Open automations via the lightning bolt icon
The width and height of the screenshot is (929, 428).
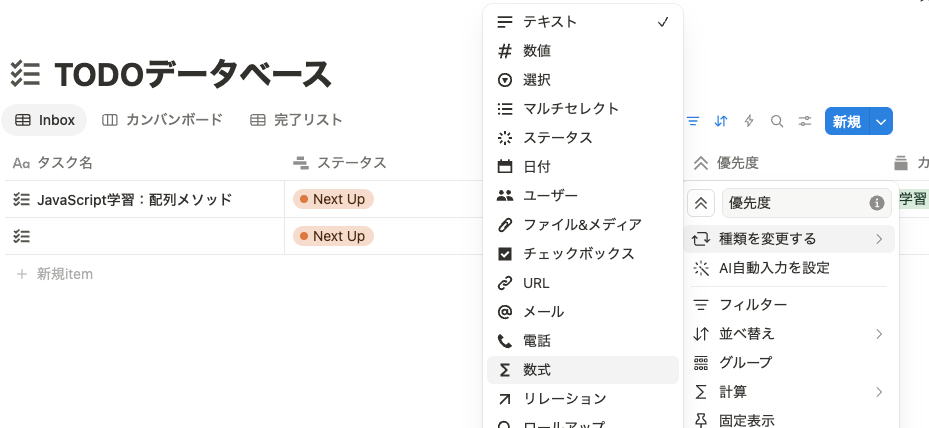click(x=749, y=121)
